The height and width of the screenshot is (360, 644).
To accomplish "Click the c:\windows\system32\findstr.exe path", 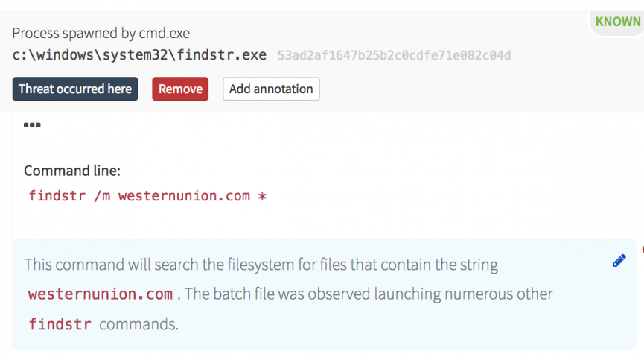I will [x=139, y=55].
